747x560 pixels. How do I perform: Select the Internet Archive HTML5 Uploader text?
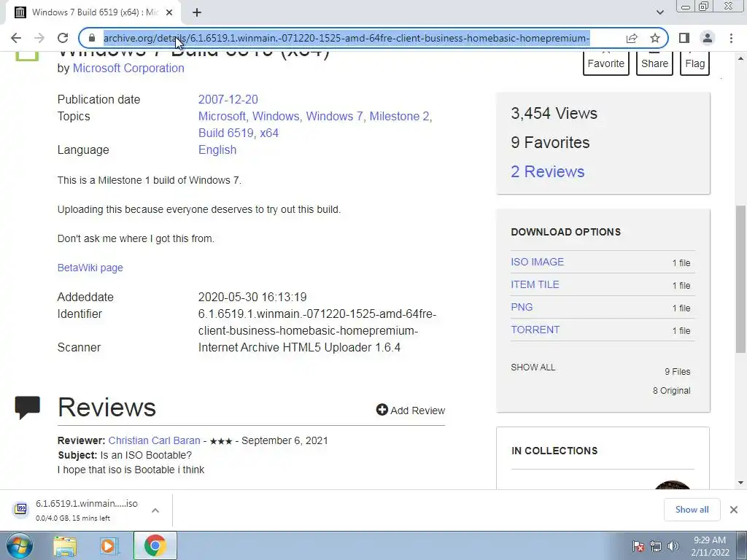click(x=299, y=347)
